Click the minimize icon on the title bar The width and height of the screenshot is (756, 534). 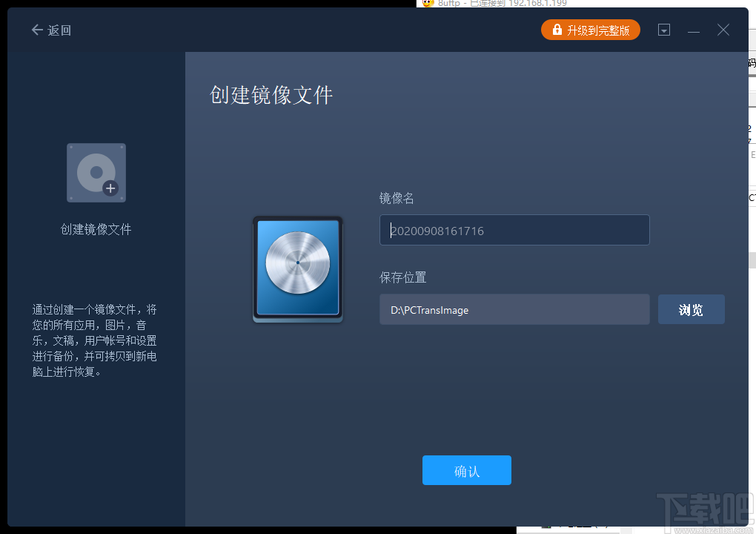[694, 30]
